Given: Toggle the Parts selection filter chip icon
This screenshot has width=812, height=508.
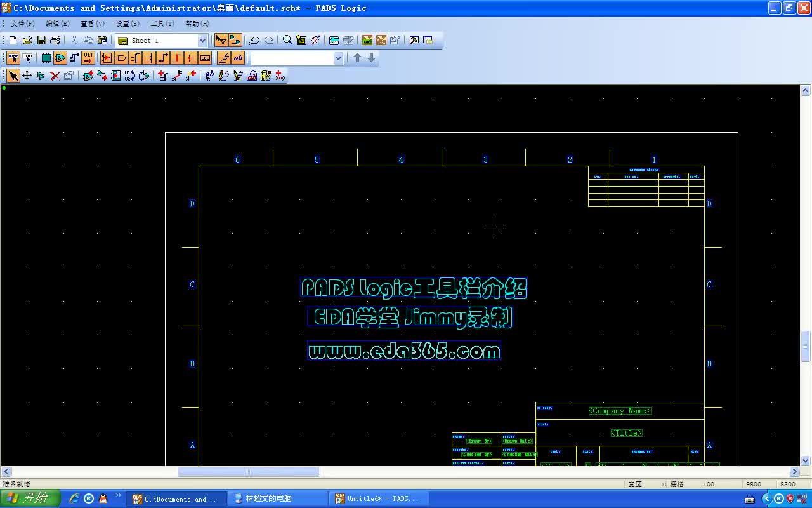Looking at the screenshot, I should [x=46, y=58].
